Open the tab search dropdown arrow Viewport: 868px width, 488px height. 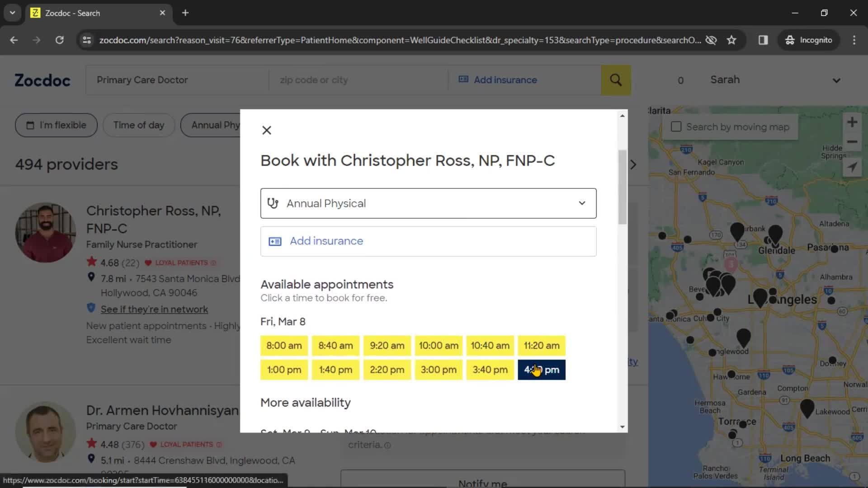click(x=12, y=13)
